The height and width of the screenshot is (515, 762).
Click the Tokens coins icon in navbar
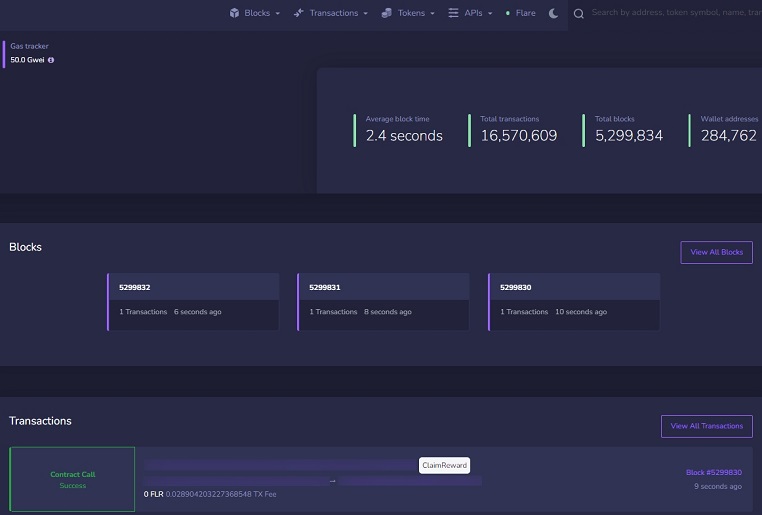tap(386, 13)
